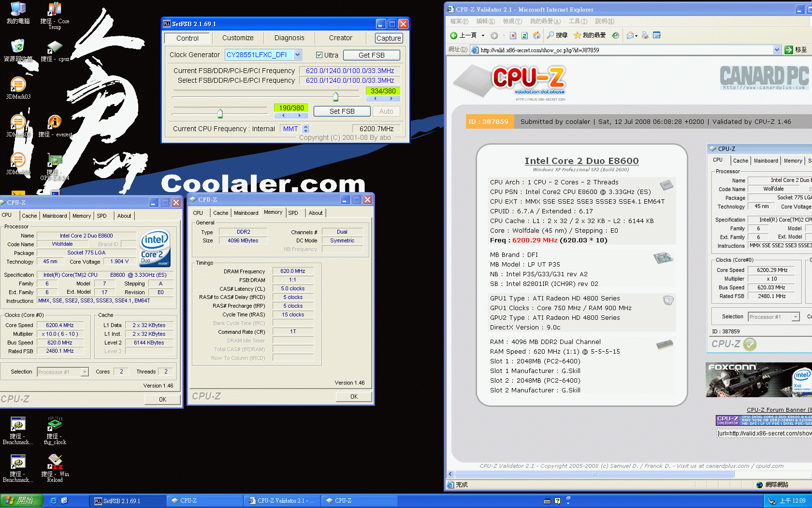
Task: Open the IE address bar dropdown arrow
Action: click(x=777, y=50)
